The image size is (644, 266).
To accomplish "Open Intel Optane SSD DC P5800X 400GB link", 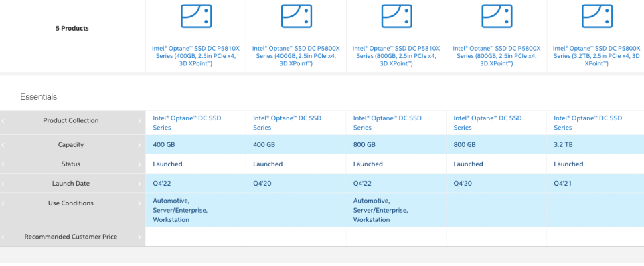I will pyautogui.click(x=296, y=56).
